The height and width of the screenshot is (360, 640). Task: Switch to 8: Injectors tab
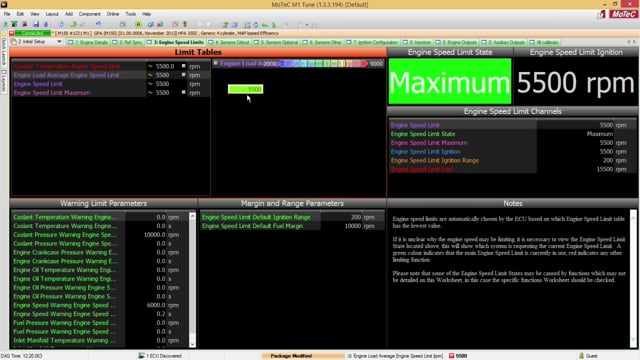(x=417, y=42)
